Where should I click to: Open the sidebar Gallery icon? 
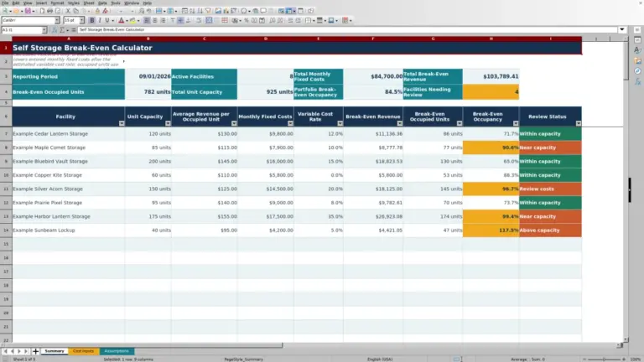tap(637, 60)
